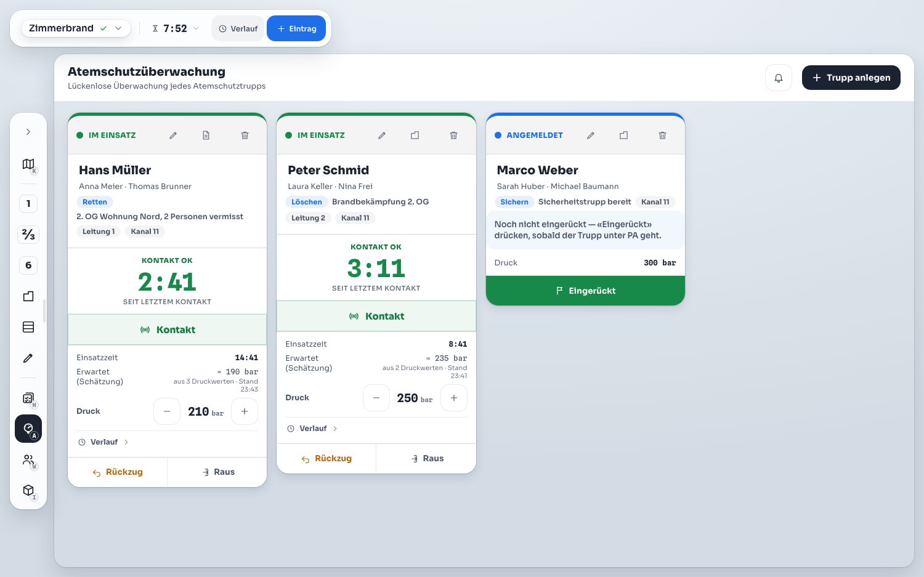Select sidebar item number 6
The image size is (924, 577).
tap(28, 265)
